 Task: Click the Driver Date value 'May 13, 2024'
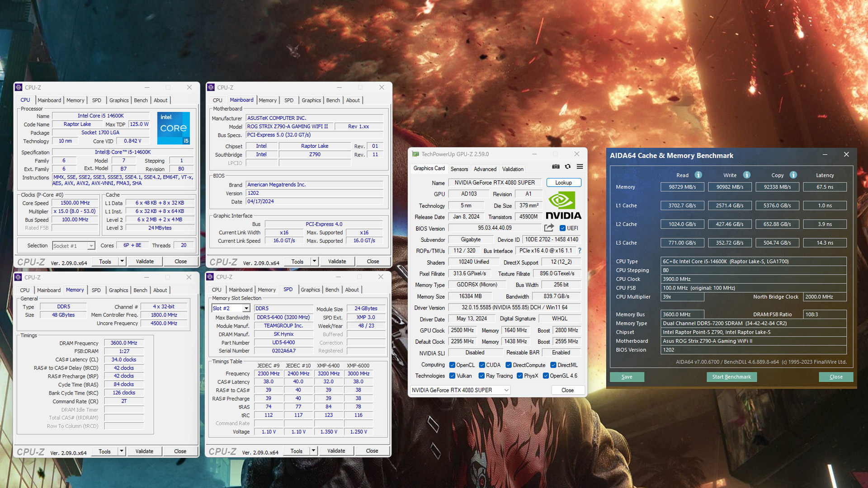pos(471,319)
